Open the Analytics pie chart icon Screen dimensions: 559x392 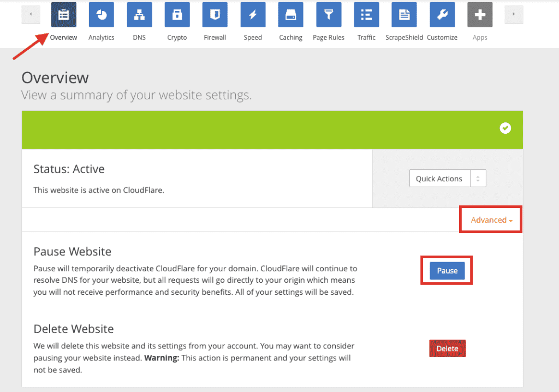pyautogui.click(x=102, y=15)
